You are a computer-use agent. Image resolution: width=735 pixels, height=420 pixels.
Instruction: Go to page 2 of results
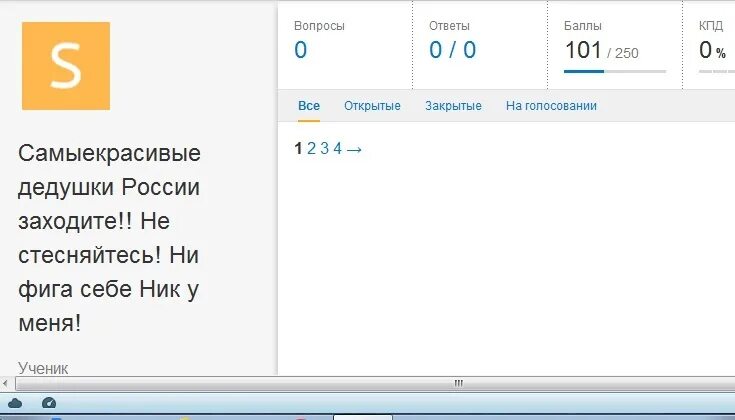(x=311, y=149)
